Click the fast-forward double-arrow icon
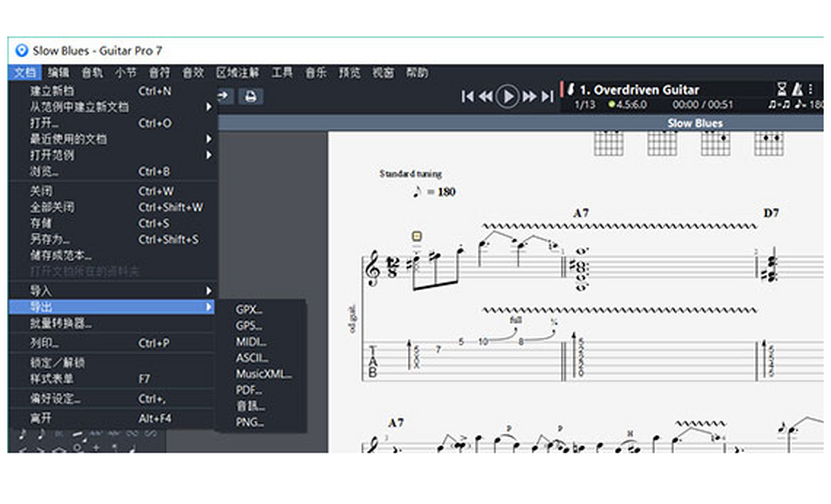Viewport: 831px width, 504px height. click(530, 96)
